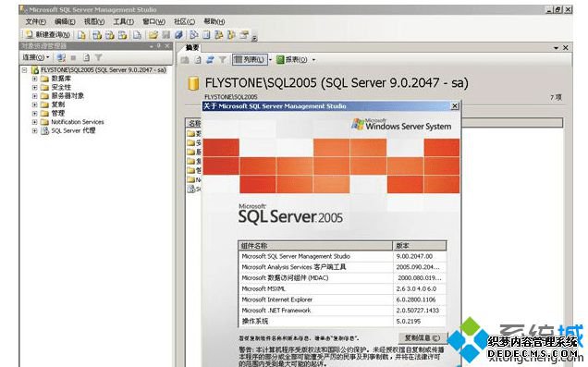This screenshot has height=367, width=588.
Task: Click the Analysis Services XMLA Query icon
Action: coord(123,35)
